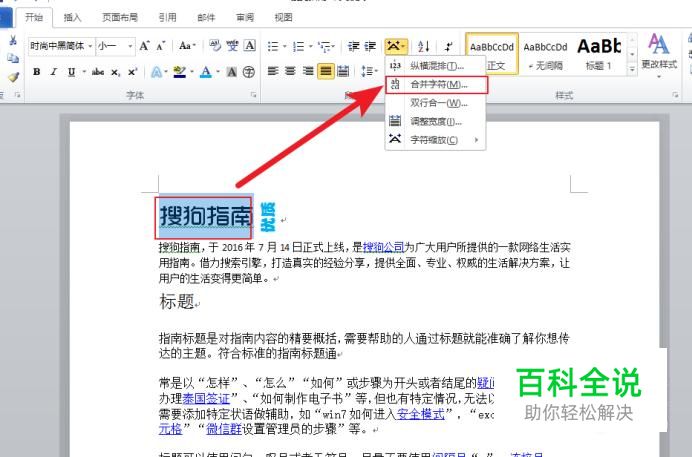Open font dialog launcher in 字体 group
Screen dimensions: 692x457
click(253, 94)
